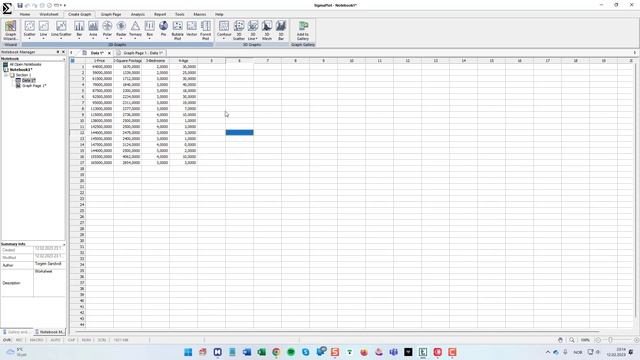Image resolution: width=640 pixels, height=360 pixels.
Task: Switch to Graph Page 1 document tab
Action: 140,53
